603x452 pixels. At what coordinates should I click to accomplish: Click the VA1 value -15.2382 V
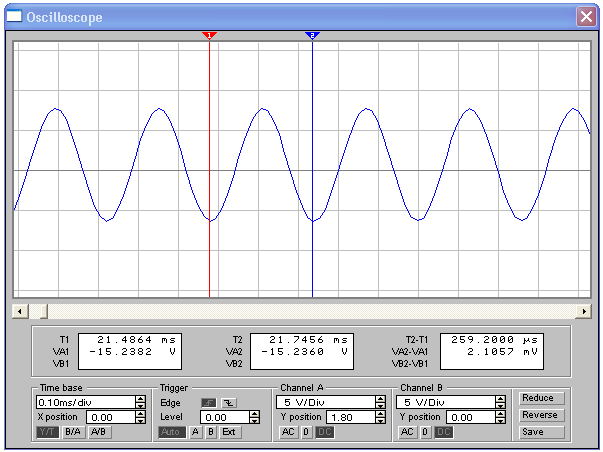pos(132,352)
